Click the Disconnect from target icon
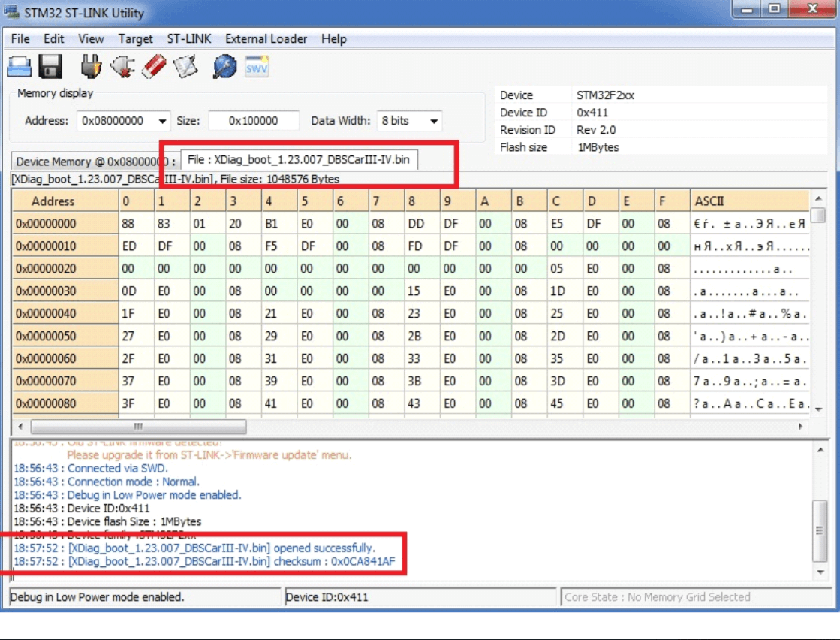The width and height of the screenshot is (840, 640). pos(122,66)
